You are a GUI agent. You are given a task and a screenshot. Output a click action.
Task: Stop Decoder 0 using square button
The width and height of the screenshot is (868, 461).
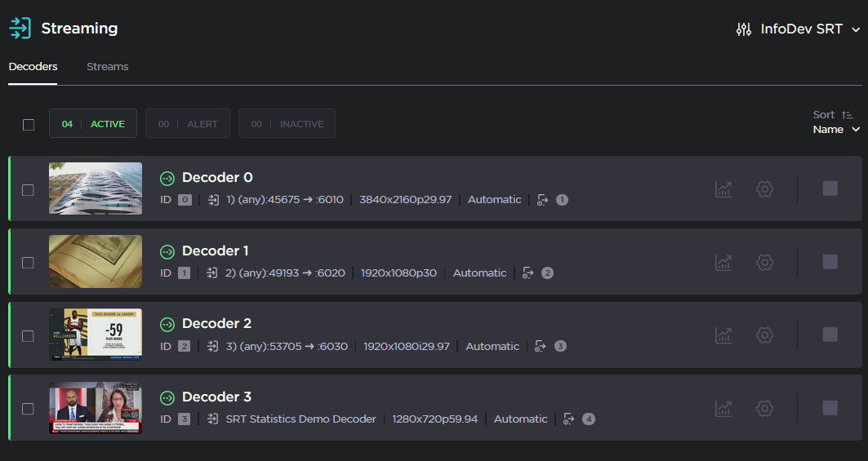pos(830,188)
